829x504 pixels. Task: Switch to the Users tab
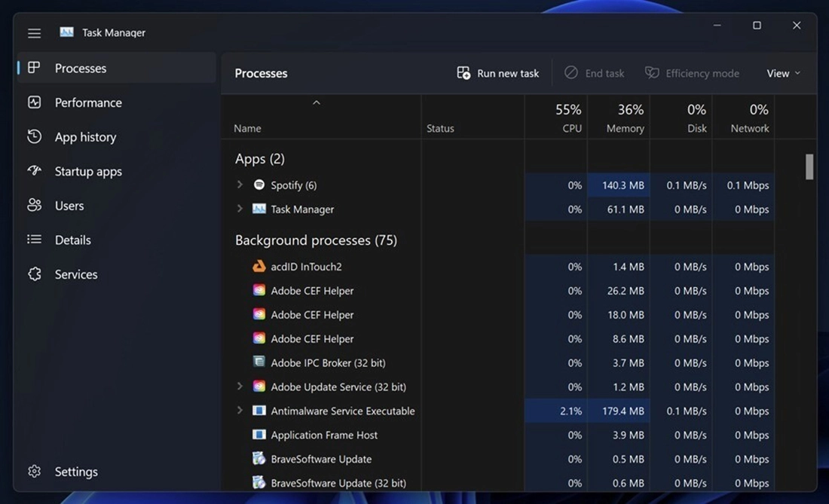[117, 206]
